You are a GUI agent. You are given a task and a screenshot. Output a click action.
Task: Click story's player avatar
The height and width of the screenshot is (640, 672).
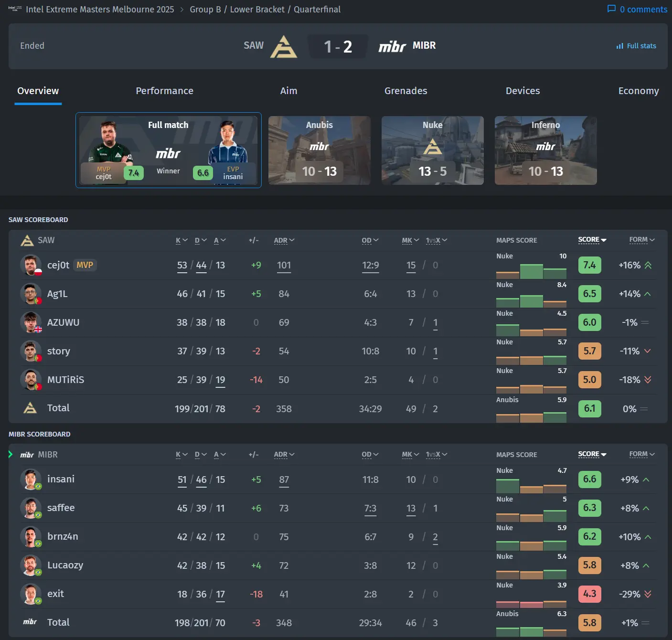tap(31, 351)
